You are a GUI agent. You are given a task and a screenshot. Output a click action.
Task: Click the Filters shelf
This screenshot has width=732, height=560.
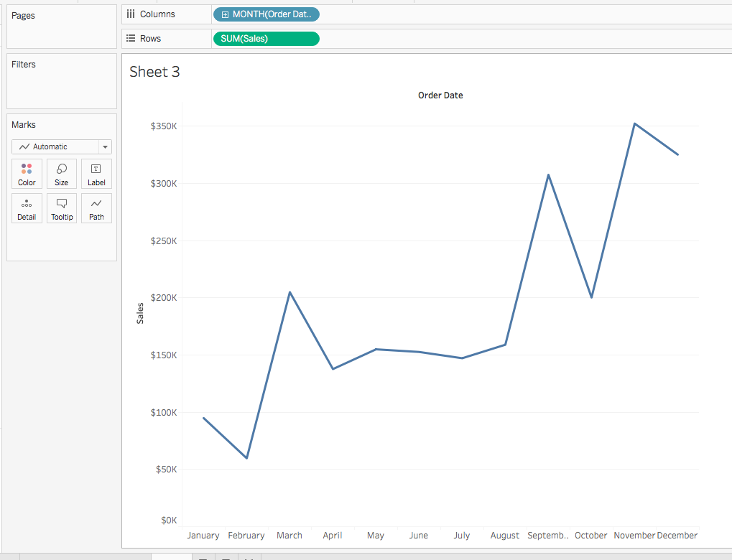tap(62, 81)
